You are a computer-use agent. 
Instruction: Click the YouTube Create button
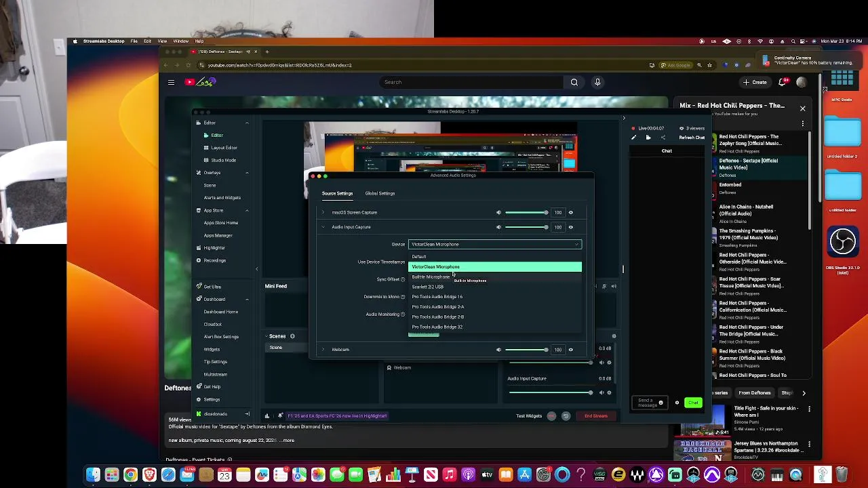(755, 83)
